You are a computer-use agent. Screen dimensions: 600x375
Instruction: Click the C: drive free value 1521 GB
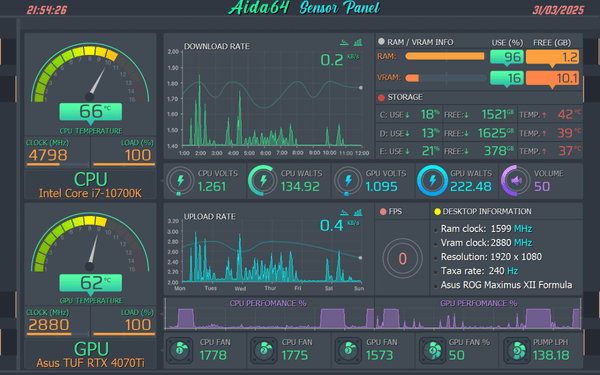pos(497,114)
